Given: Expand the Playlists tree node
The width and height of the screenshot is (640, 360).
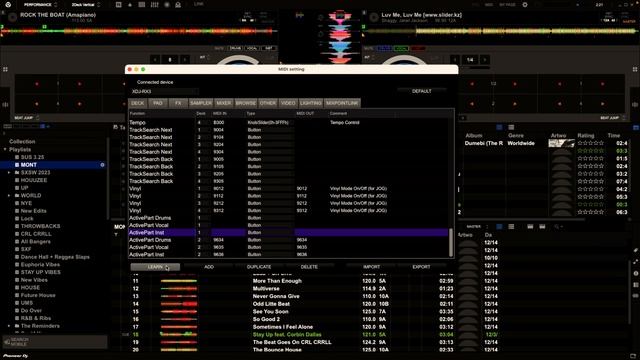Looking at the screenshot, I should click(5, 149).
